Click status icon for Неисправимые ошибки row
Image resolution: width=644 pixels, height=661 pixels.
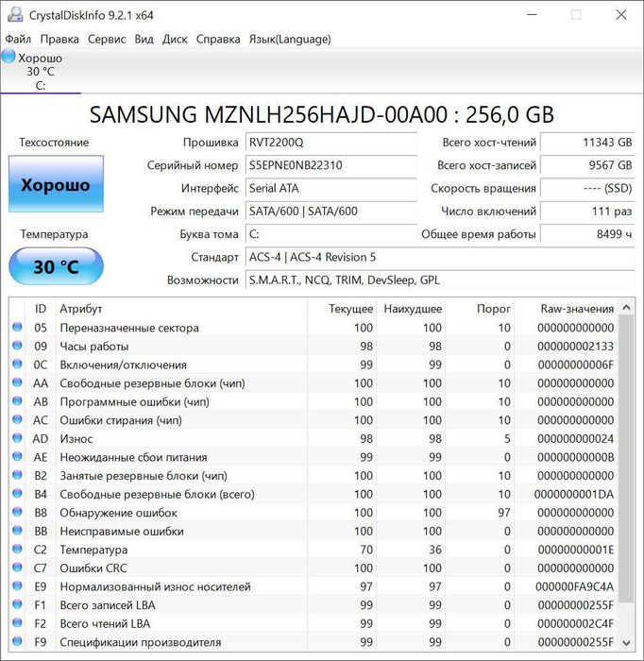[17, 531]
